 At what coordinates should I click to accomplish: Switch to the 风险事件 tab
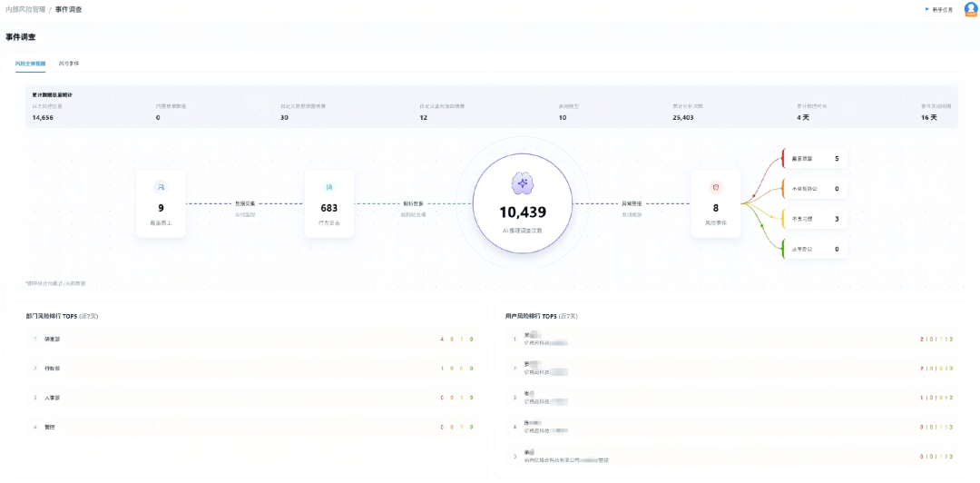click(x=69, y=64)
